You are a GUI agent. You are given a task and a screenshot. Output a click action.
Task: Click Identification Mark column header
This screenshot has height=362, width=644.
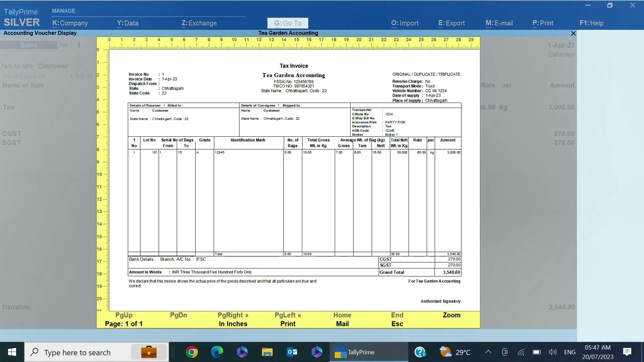click(x=248, y=140)
